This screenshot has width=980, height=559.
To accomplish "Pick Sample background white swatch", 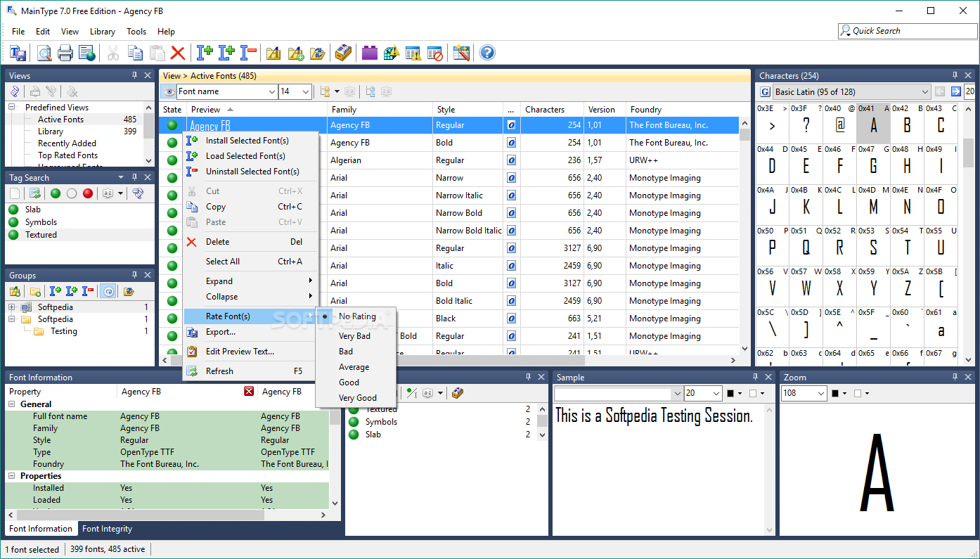I will [753, 394].
